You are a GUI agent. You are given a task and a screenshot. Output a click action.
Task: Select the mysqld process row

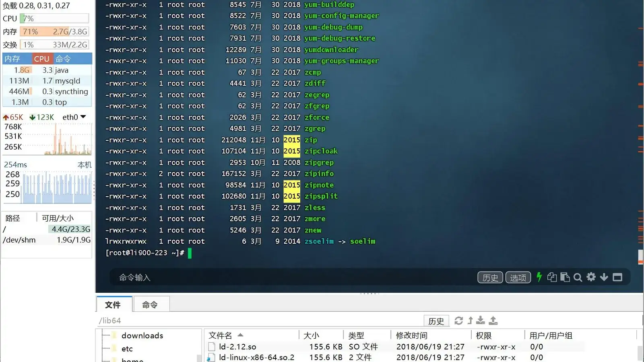pos(47,81)
